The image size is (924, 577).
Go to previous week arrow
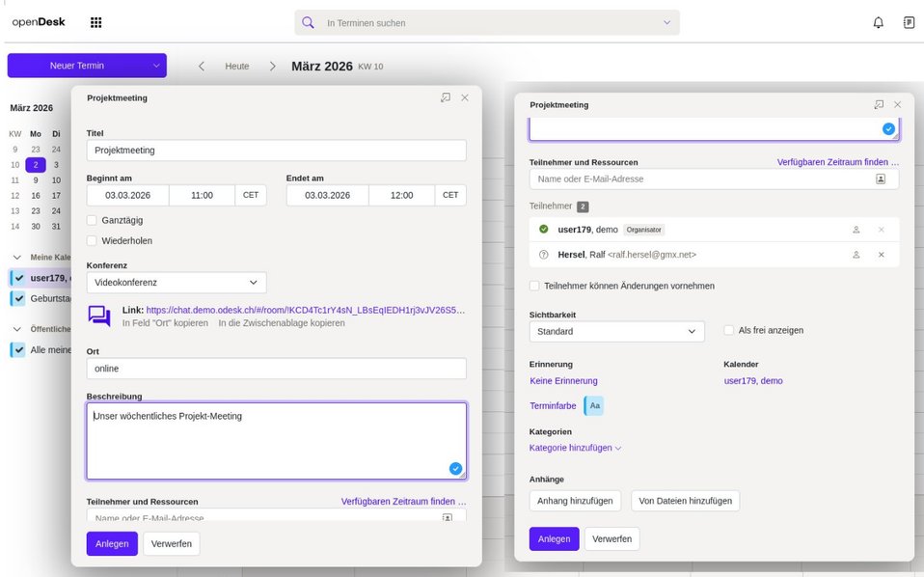click(x=202, y=67)
